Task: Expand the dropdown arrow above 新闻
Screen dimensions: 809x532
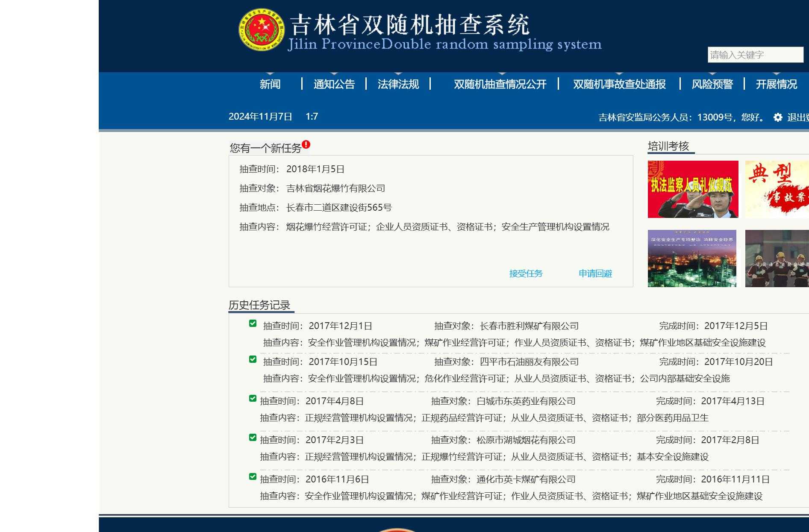Action: 269,73
